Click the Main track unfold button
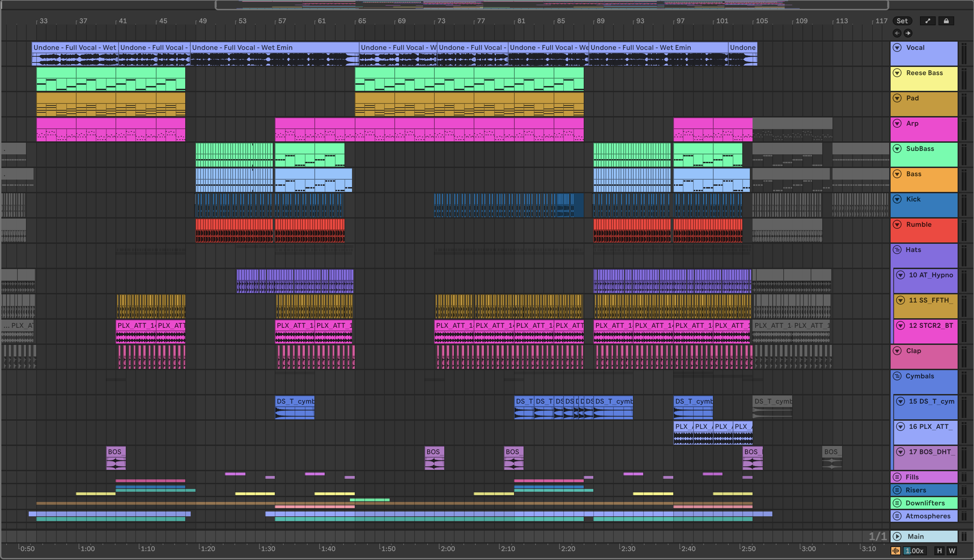 (897, 536)
